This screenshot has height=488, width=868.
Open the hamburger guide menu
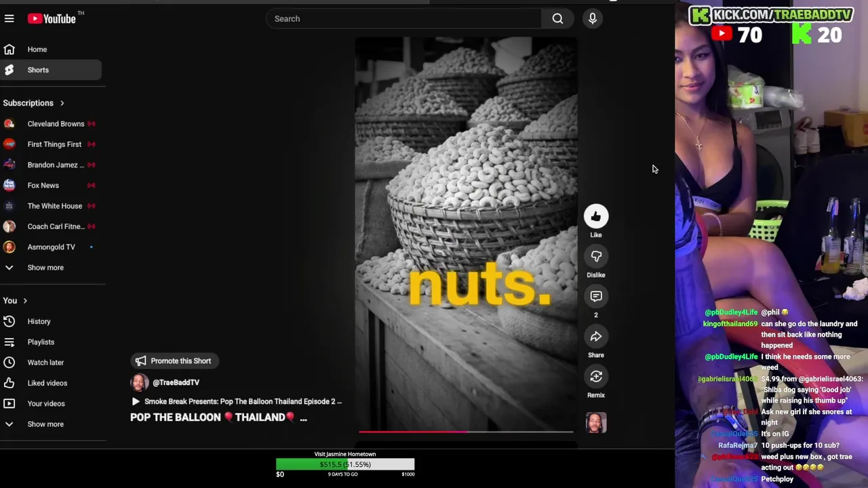[9, 19]
